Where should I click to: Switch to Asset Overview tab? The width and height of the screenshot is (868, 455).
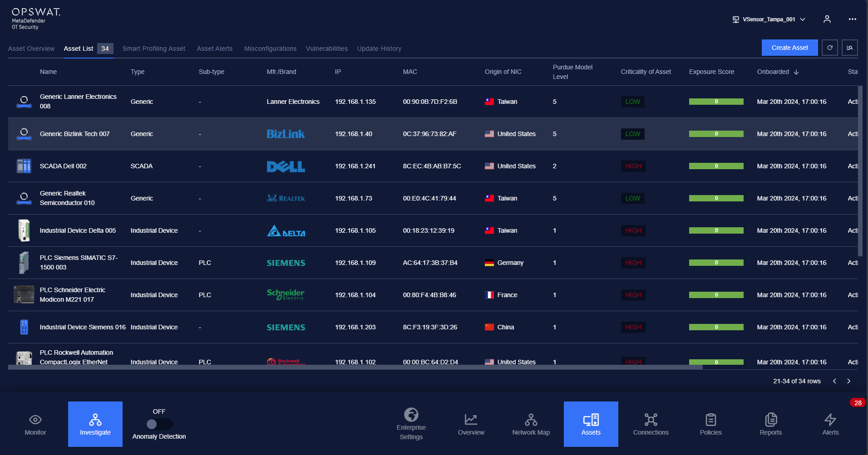pyautogui.click(x=31, y=48)
